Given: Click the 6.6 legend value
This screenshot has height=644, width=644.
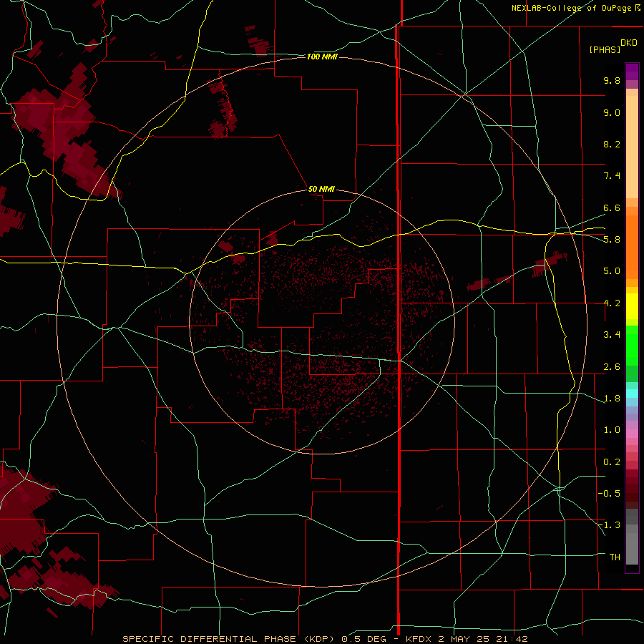Looking at the screenshot, I should tap(612, 208).
